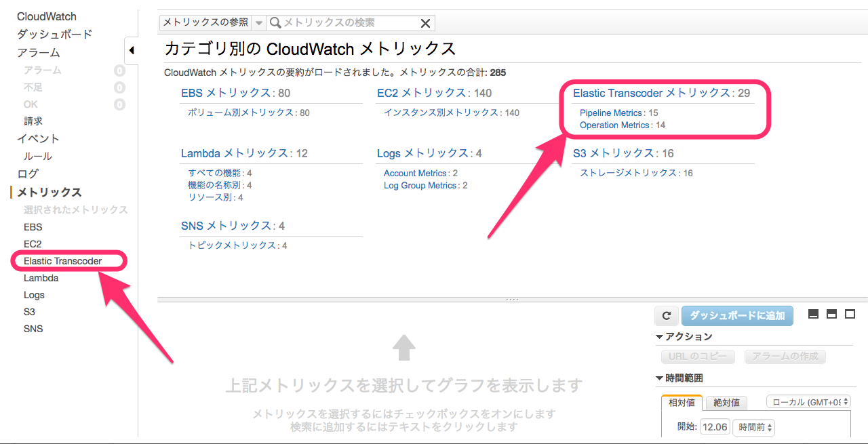Switch to the 絶対値 tab

(x=726, y=403)
